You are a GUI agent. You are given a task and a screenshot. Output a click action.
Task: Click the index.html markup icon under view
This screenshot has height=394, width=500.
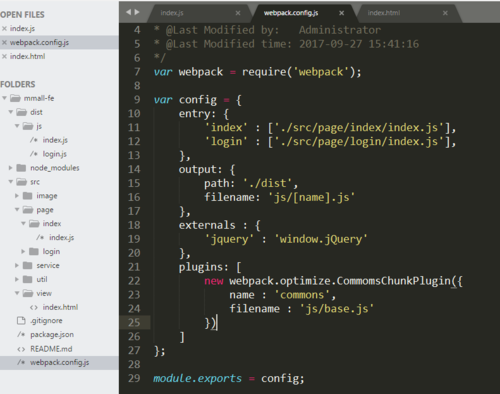[34, 307]
